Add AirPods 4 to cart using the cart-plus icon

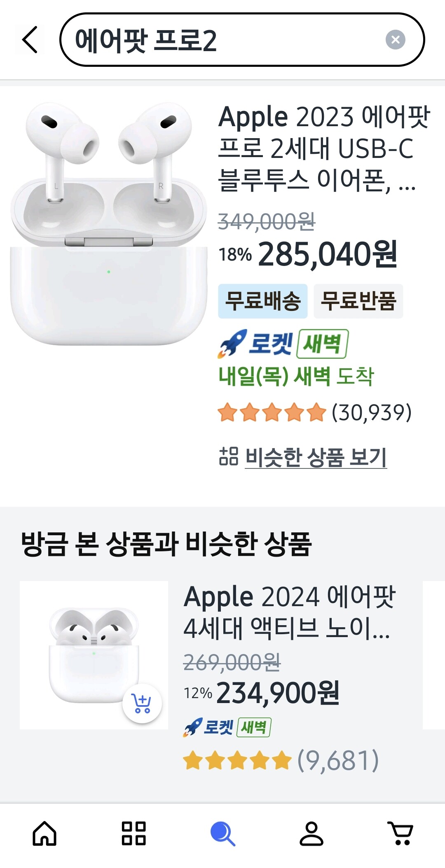142,703
